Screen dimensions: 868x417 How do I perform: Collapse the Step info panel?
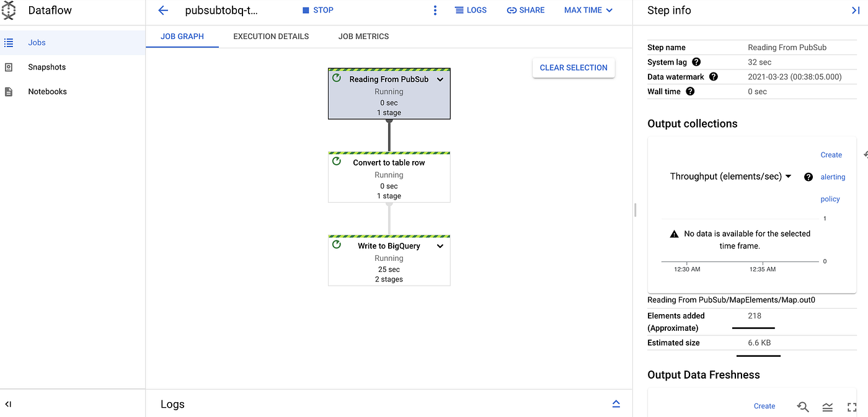tap(856, 11)
